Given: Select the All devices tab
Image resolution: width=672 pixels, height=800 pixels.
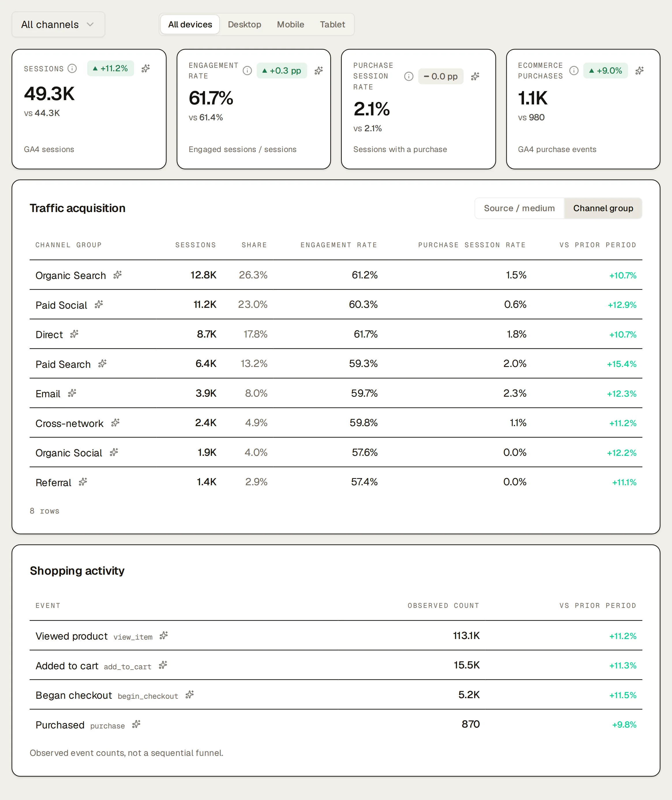Looking at the screenshot, I should tap(190, 25).
